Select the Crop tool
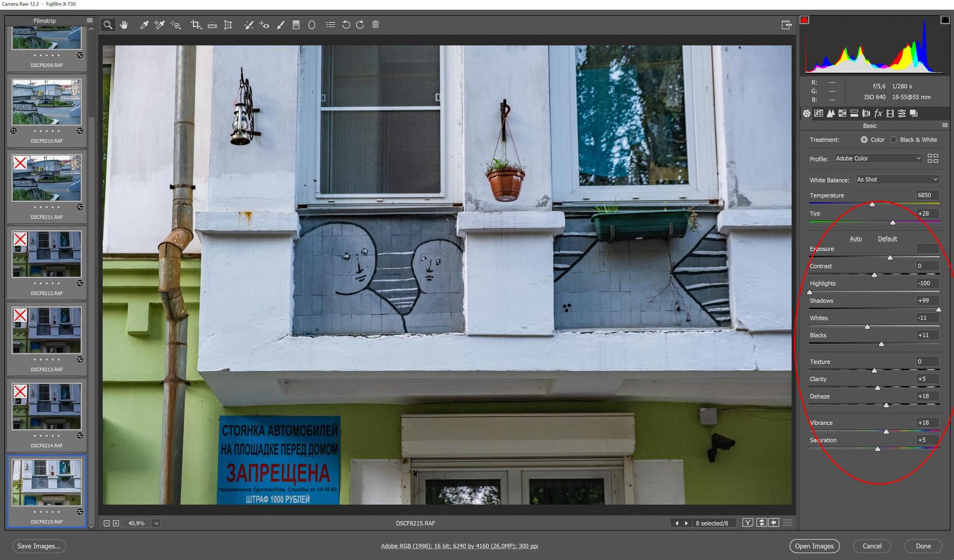The image size is (954, 560). pyautogui.click(x=196, y=25)
